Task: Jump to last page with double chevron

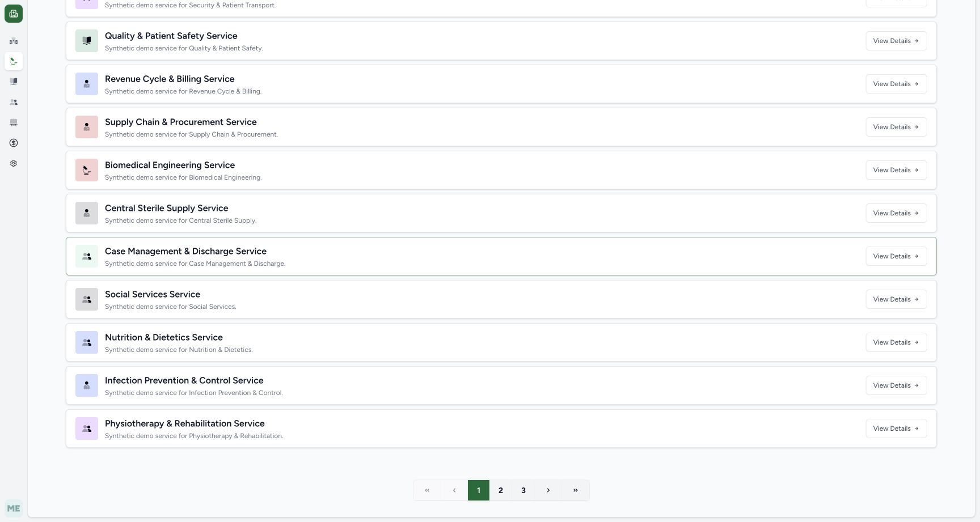Action: (576, 490)
